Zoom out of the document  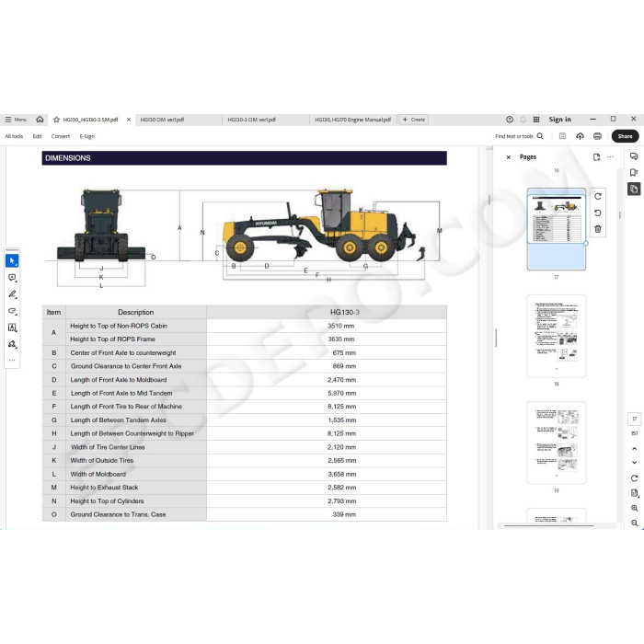click(634, 523)
